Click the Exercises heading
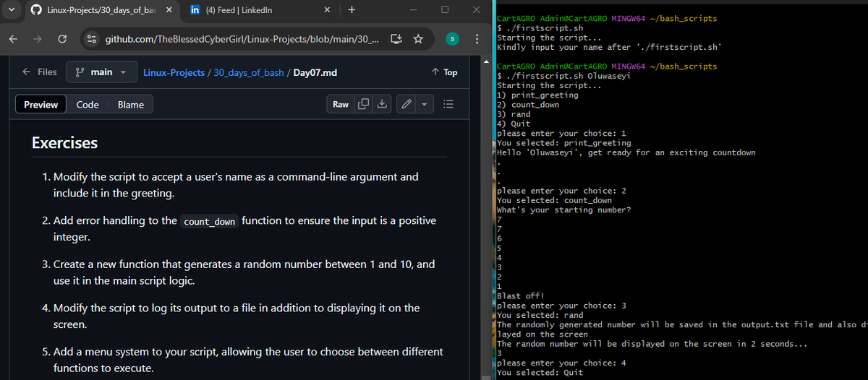The width and height of the screenshot is (868, 380). pyautogui.click(x=65, y=142)
